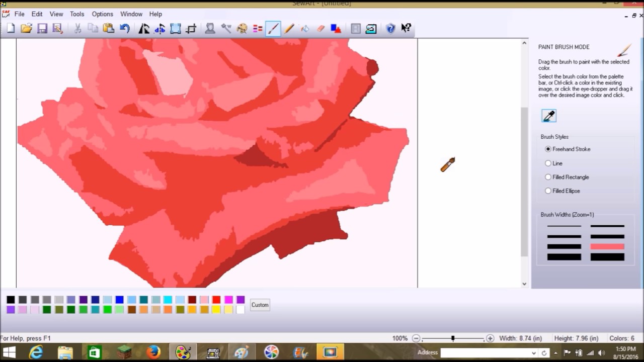The height and width of the screenshot is (362, 644).
Task: Click the zoom slider handle
Action: pos(453,339)
